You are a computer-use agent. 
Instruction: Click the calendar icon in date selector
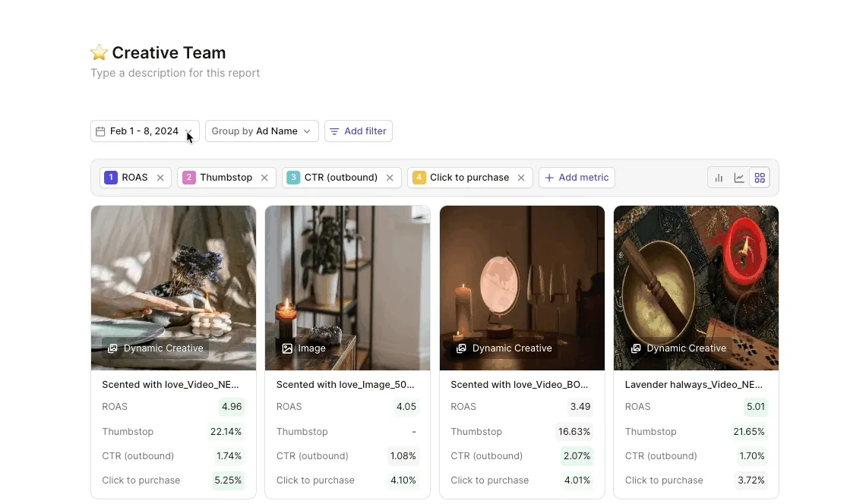point(100,131)
